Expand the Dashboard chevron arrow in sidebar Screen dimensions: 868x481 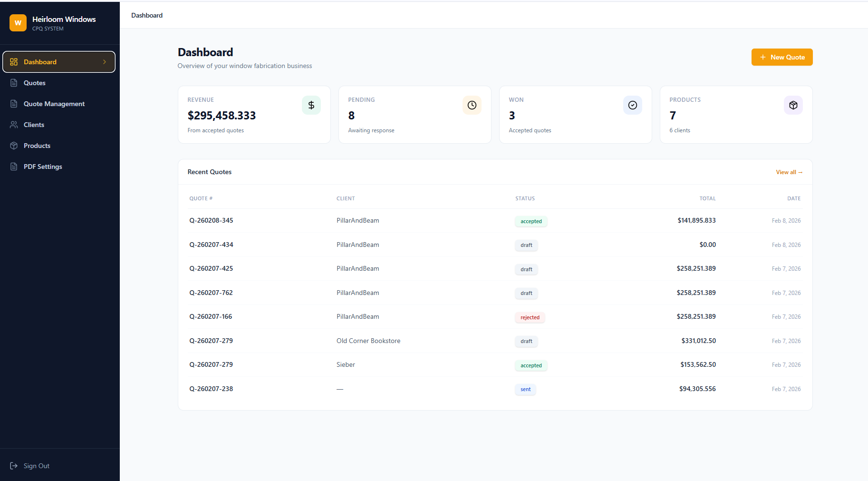tap(105, 62)
